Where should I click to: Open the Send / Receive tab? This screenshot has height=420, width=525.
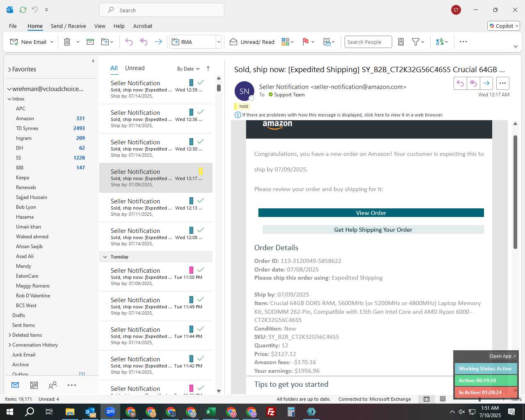68,26
